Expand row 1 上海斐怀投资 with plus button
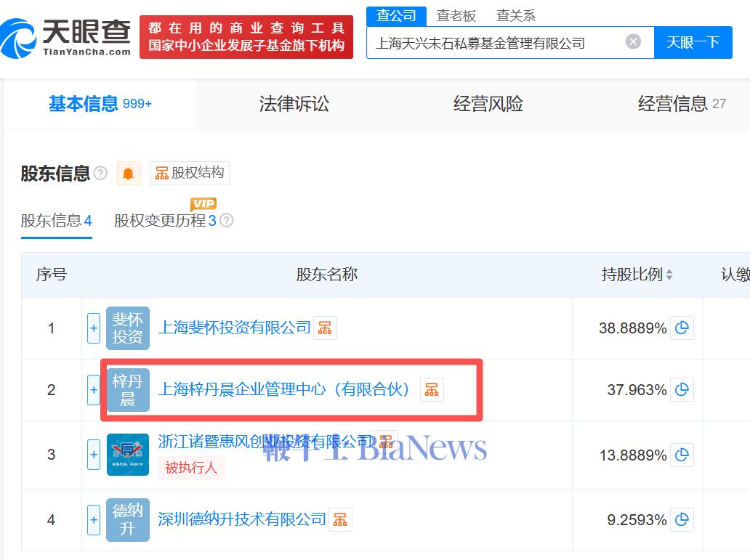Screen dimensions: 750x560 (94, 328)
